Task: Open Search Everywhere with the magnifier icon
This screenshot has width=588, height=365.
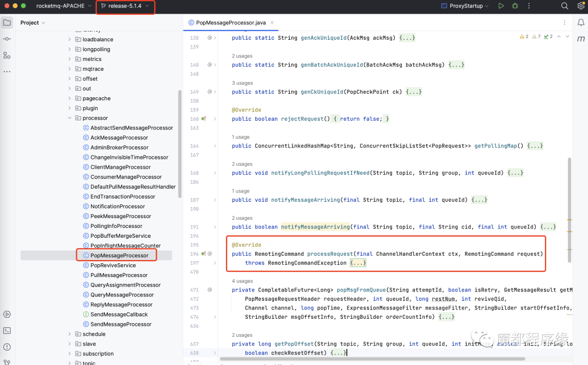Action: tap(565, 6)
